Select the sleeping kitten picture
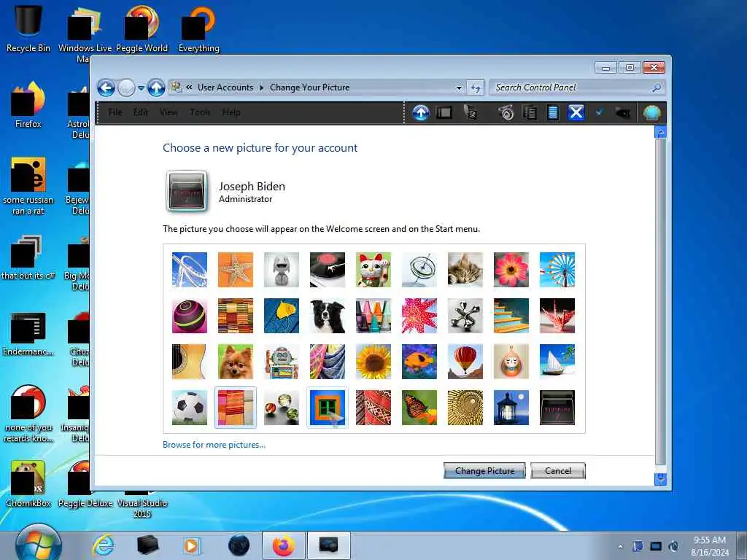The height and width of the screenshot is (560, 747). (x=465, y=270)
